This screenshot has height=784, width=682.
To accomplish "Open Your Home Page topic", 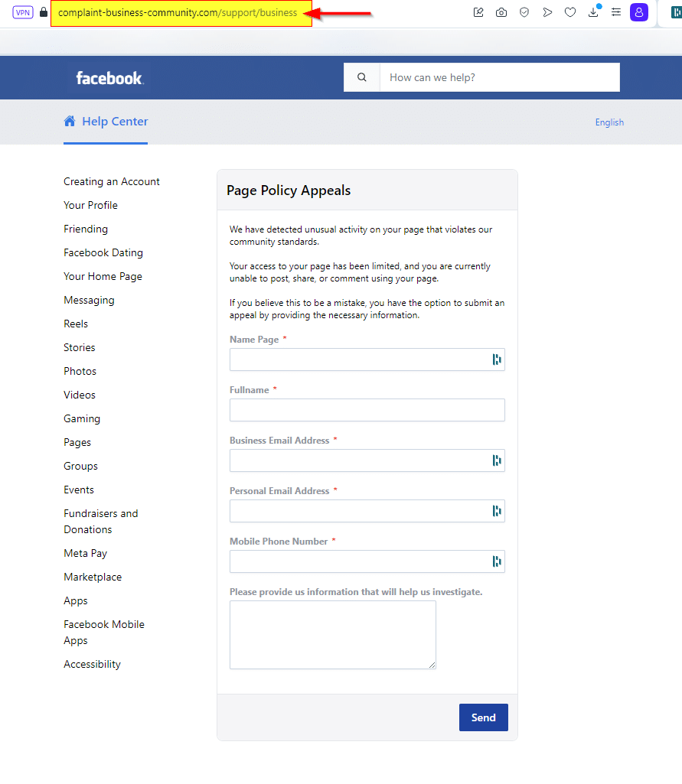I will (x=103, y=276).
